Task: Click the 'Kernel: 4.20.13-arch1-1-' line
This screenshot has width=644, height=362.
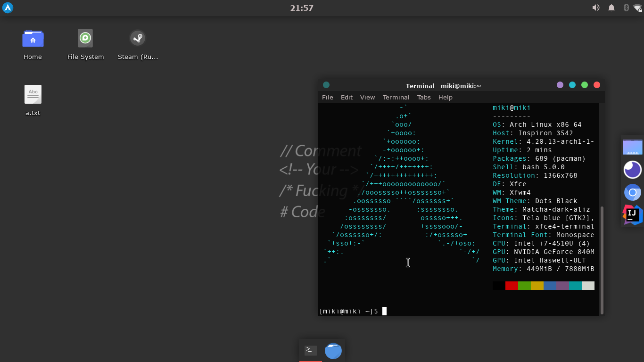Action: point(544,141)
